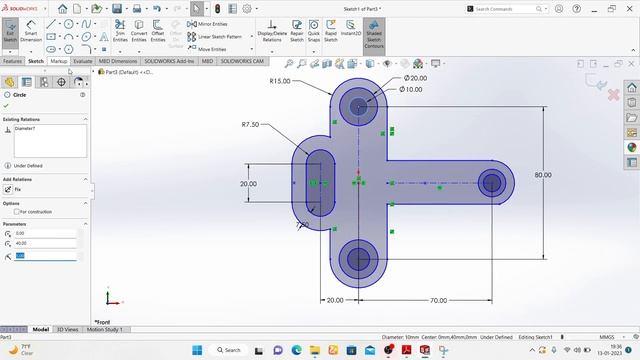Click the Windows Start button
640x360 pixels.
coord(197,350)
